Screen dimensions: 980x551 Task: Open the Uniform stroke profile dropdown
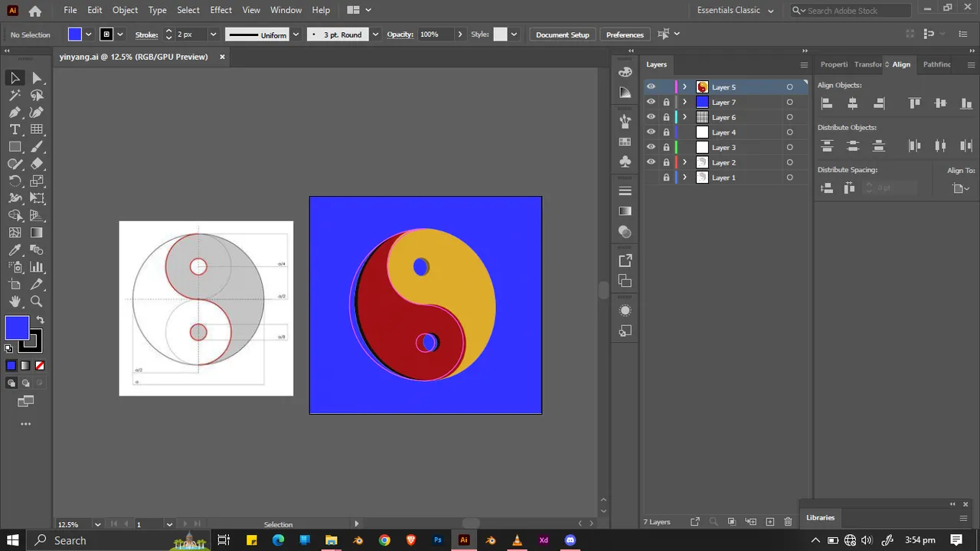pyautogui.click(x=296, y=34)
